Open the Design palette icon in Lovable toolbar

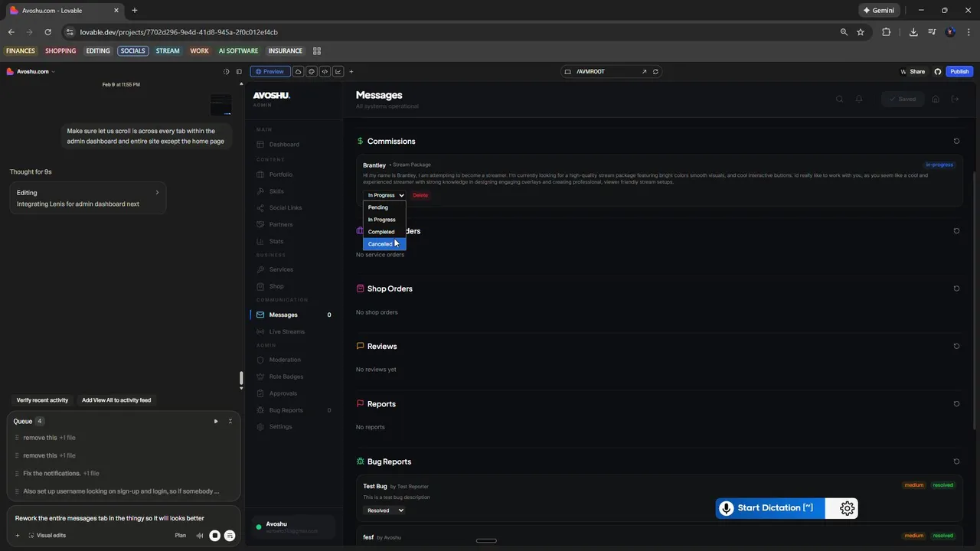(312, 71)
